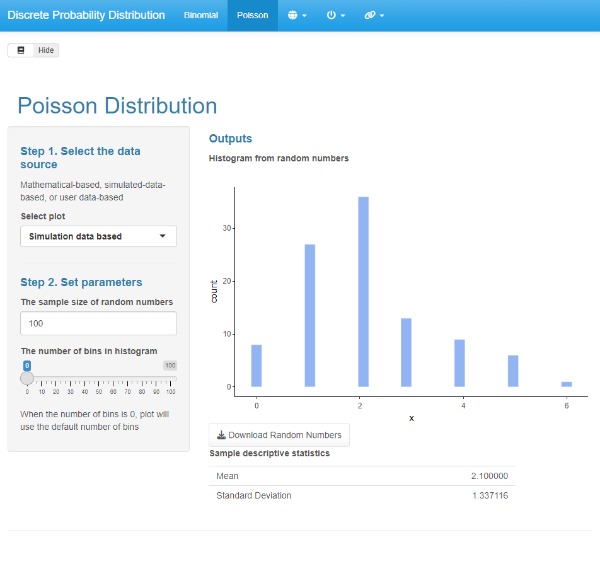Open the globe icon menu in navbar
Image resolution: width=600 pixels, height=573 pixels.
tap(297, 16)
